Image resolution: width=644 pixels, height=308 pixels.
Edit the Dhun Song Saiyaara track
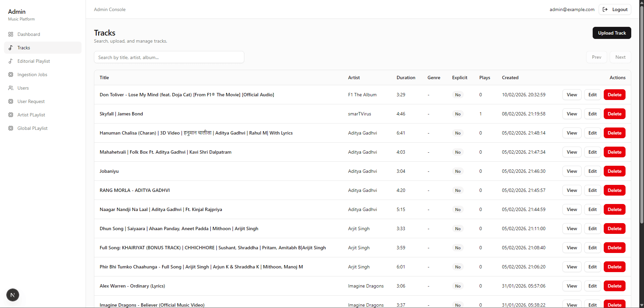pyautogui.click(x=593, y=228)
